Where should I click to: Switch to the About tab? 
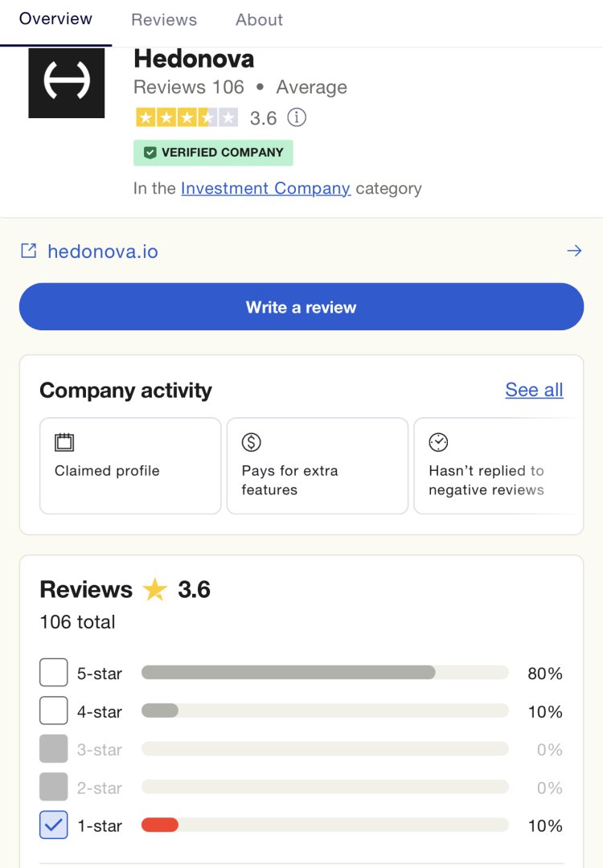[258, 19]
